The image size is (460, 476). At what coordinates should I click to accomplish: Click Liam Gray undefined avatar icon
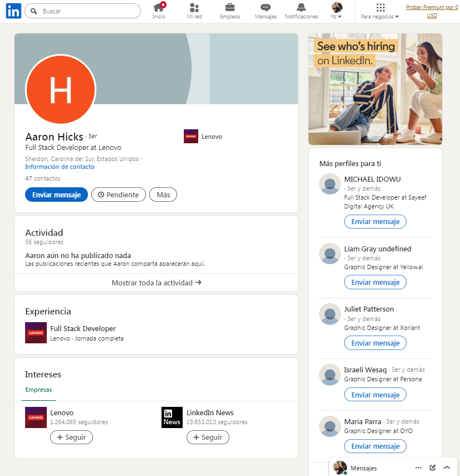point(330,254)
